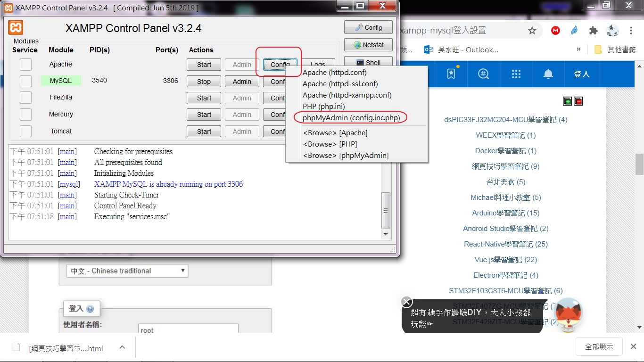Enable the Apache service checkbox
Viewport: 644px width, 362px height.
pos(25,64)
